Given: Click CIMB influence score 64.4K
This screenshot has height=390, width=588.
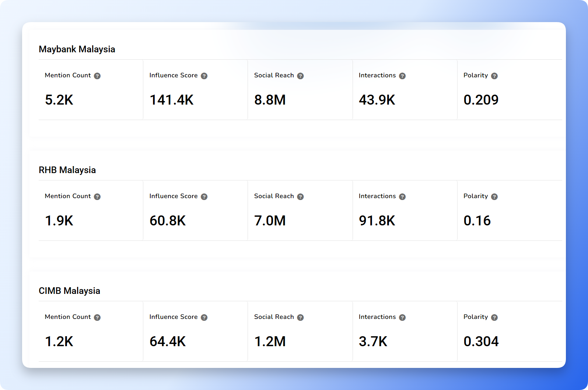Looking at the screenshot, I should point(168,341).
